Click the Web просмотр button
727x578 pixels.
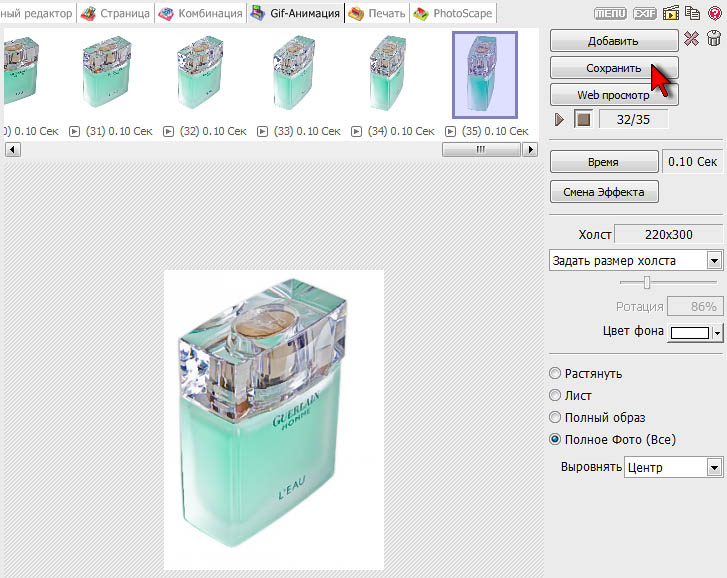[614, 95]
